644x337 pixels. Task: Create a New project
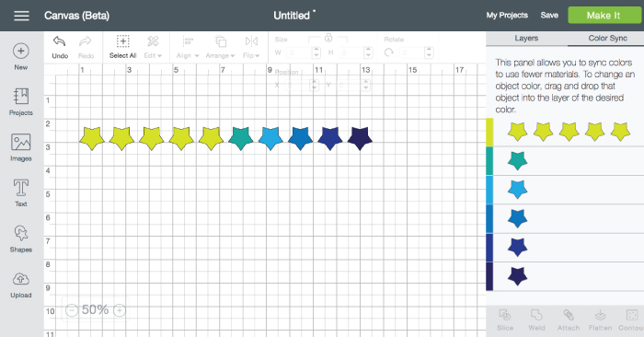[x=21, y=56]
